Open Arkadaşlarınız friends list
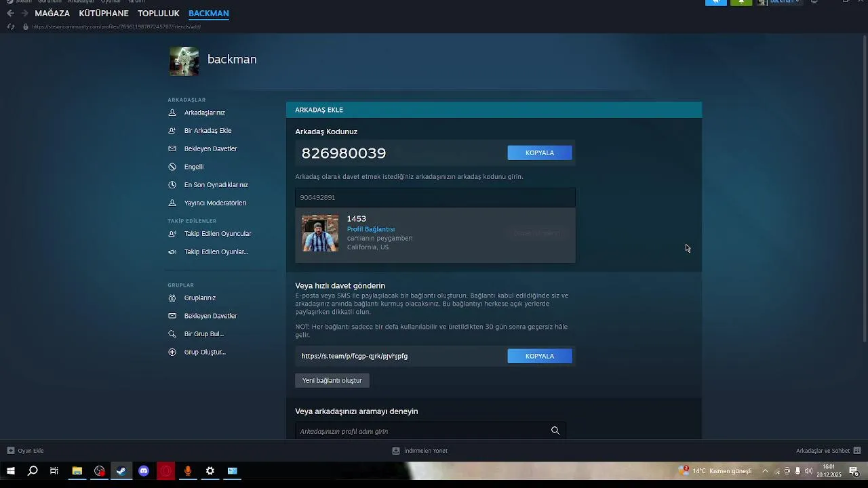 [205, 113]
